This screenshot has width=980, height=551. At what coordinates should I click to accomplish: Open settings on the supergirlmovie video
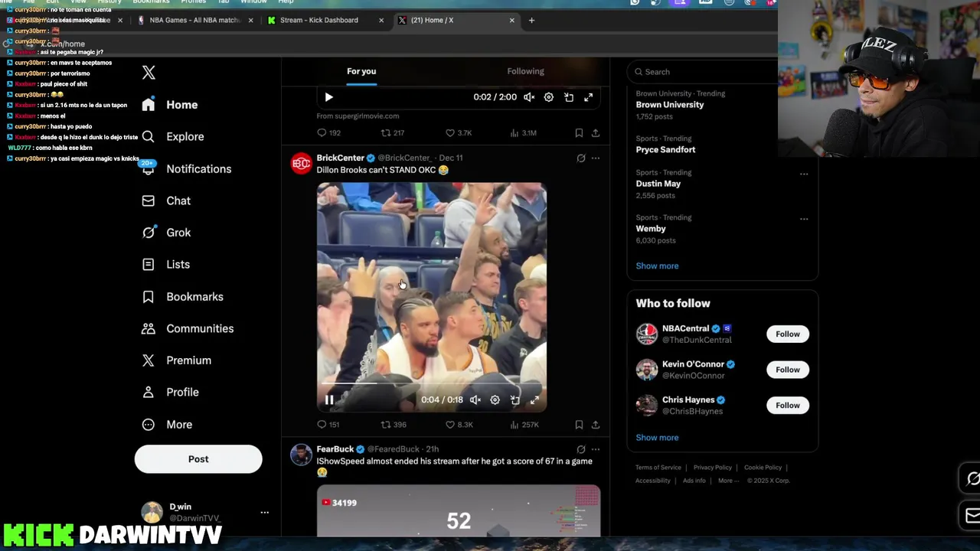coord(549,97)
